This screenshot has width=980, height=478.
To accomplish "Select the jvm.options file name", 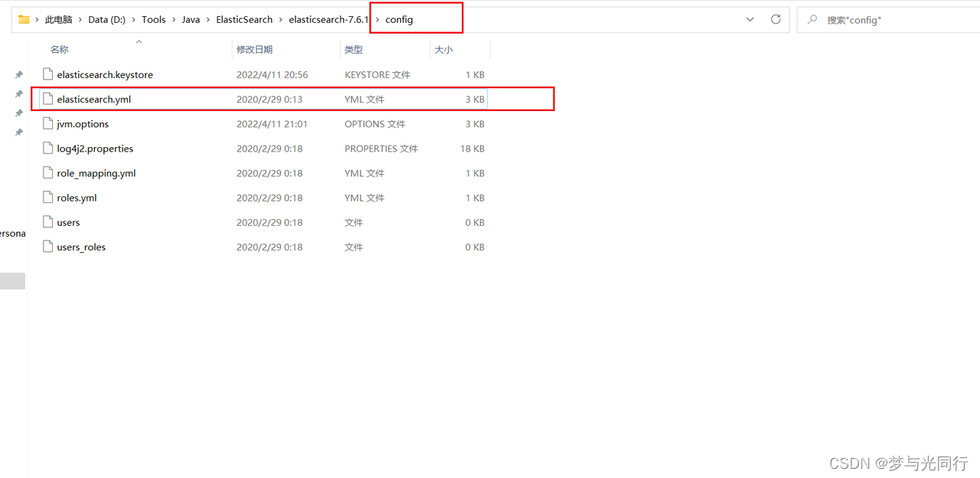I will click(x=83, y=123).
